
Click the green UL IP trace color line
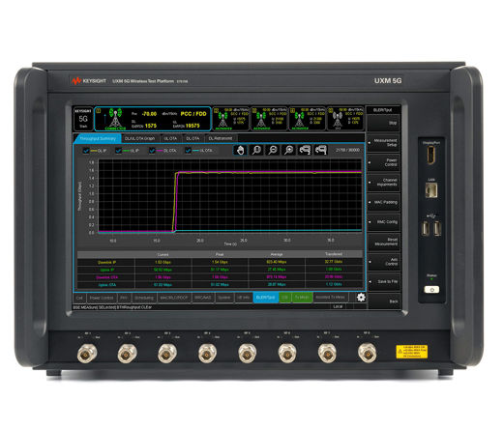click(126, 151)
